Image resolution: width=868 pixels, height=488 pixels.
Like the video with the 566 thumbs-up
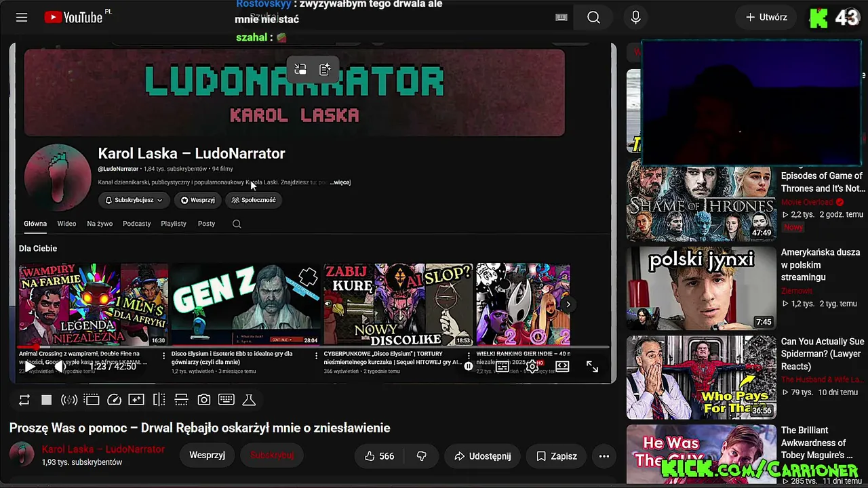coord(379,456)
